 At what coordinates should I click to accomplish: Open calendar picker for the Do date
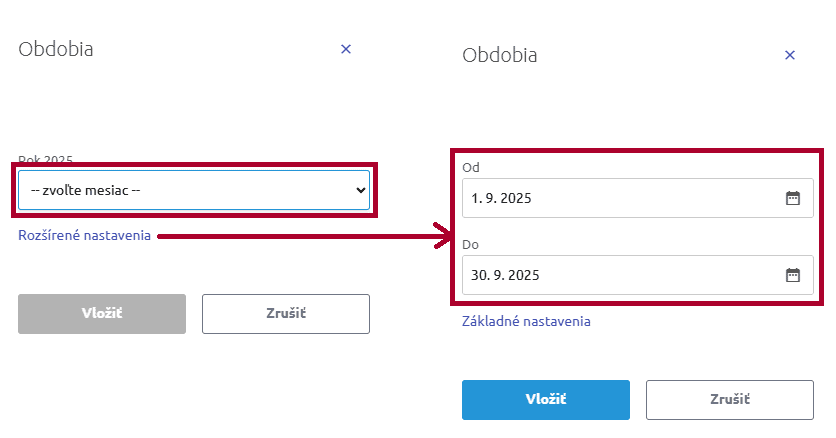coord(792,275)
